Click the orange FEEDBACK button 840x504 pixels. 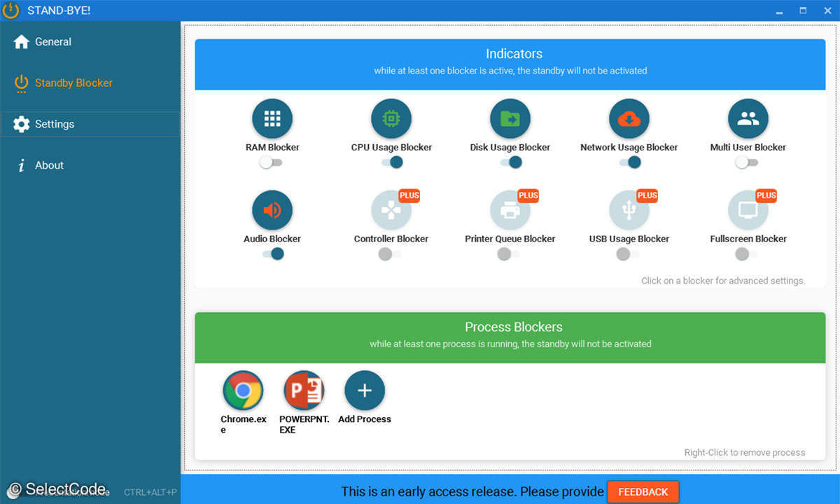click(643, 492)
